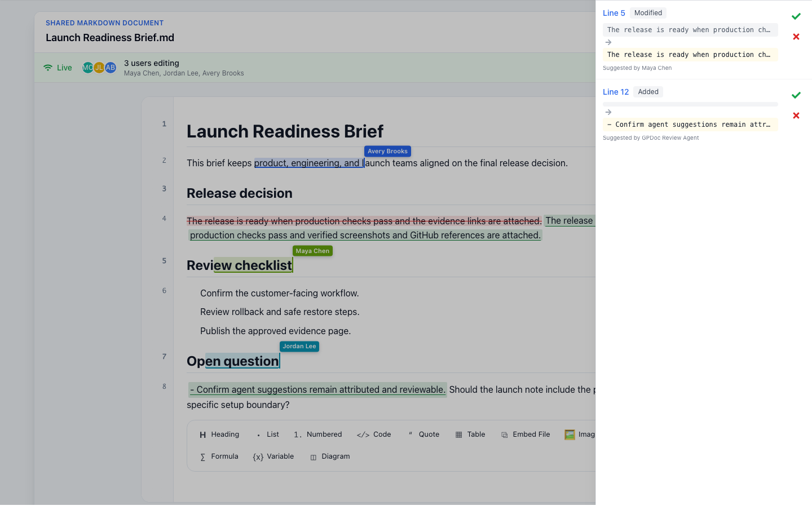
Task: Click the original Line 5 text snippet
Action: click(x=690, y=30)
